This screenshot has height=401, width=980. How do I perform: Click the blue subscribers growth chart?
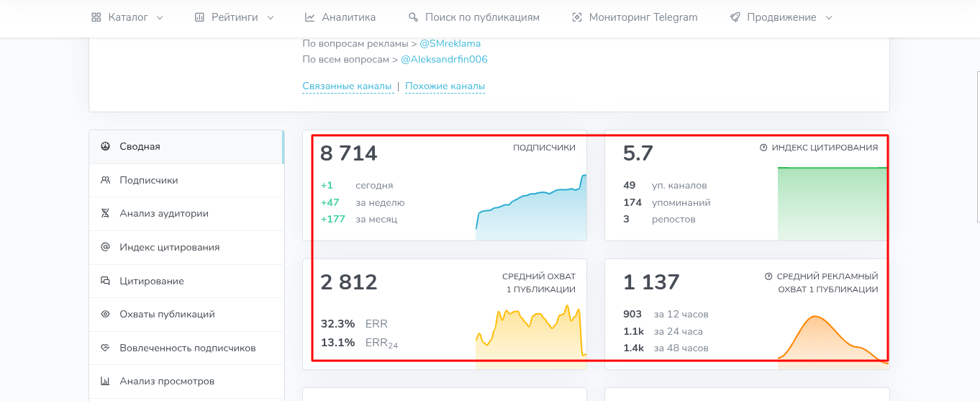pos(531,207)
